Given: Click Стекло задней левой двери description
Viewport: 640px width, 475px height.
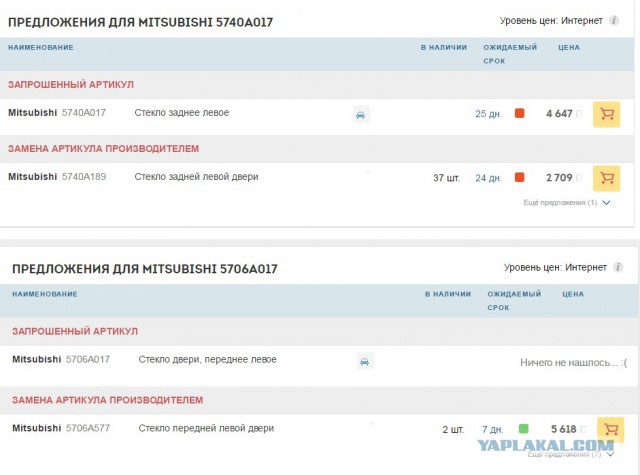Looking at the screenshot, I should click(x=196, y=177).
